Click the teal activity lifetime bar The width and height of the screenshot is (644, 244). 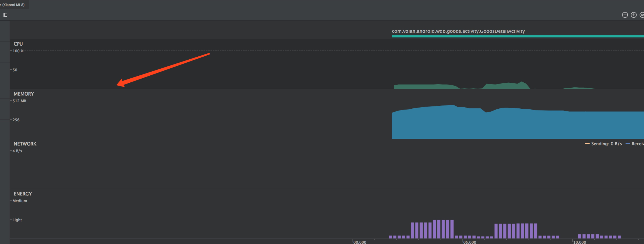(x=517, y=36)
